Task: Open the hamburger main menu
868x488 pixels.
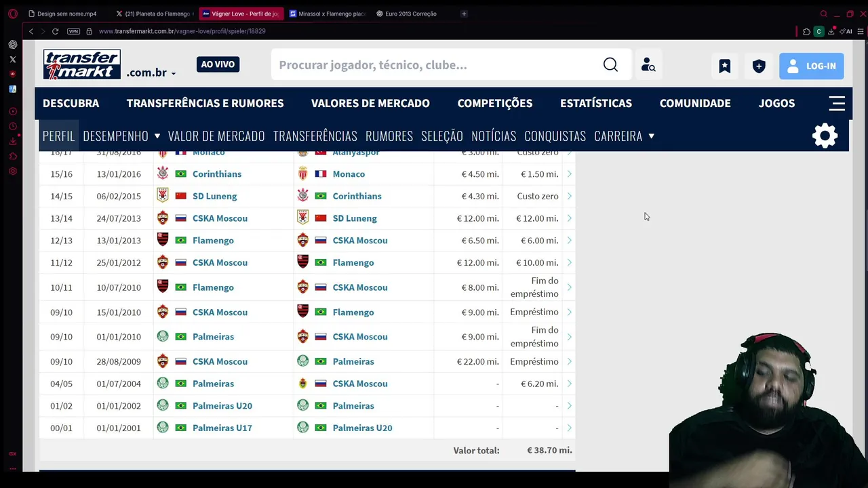Action: coord(837,103)
